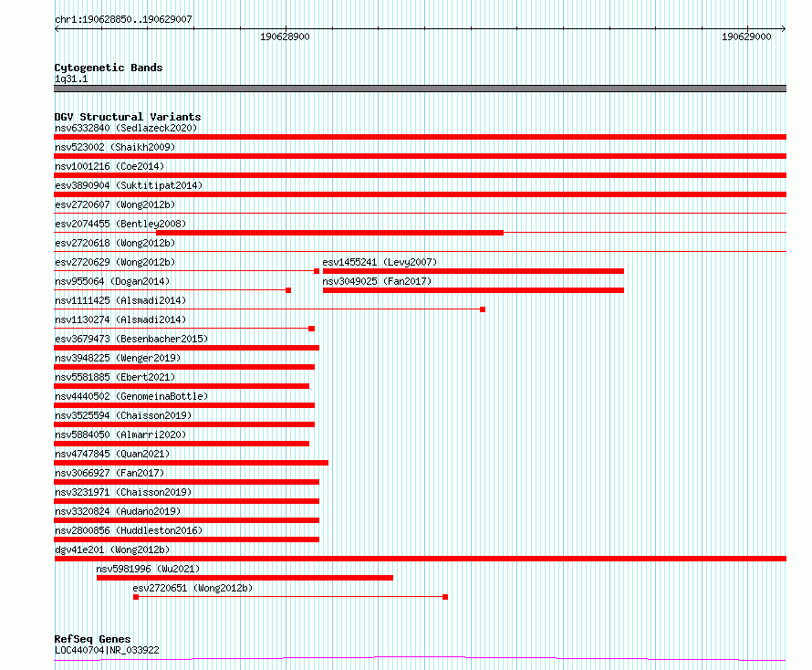Click the red bar of dgv41e201
This screenshot has height=670, width=812.
click(420, 559)
